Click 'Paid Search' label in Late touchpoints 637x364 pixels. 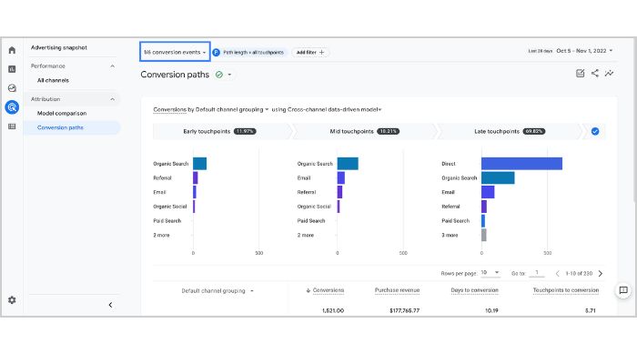(x=455, y=221)
